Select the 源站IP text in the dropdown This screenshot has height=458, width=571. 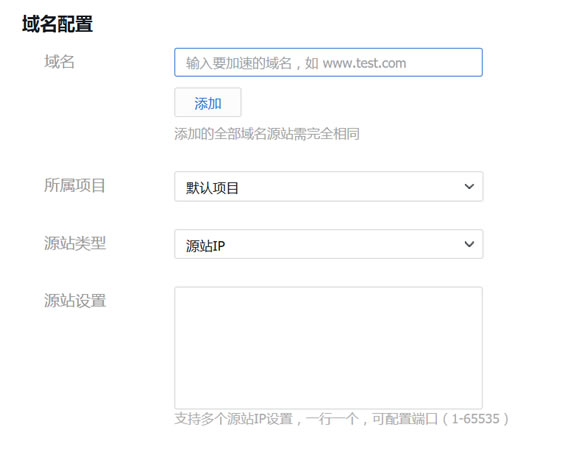(205, 246)
